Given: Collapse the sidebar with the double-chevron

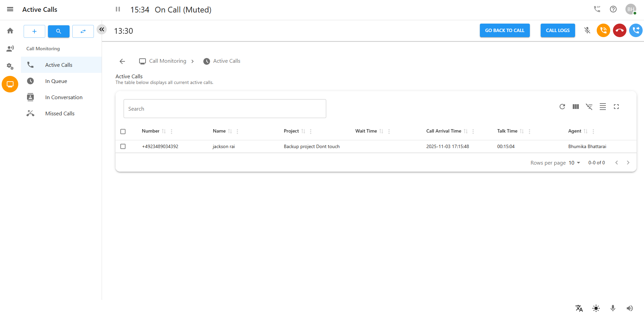Looking at the screenshot, I should pyautogui.click(x=101, y=29).
